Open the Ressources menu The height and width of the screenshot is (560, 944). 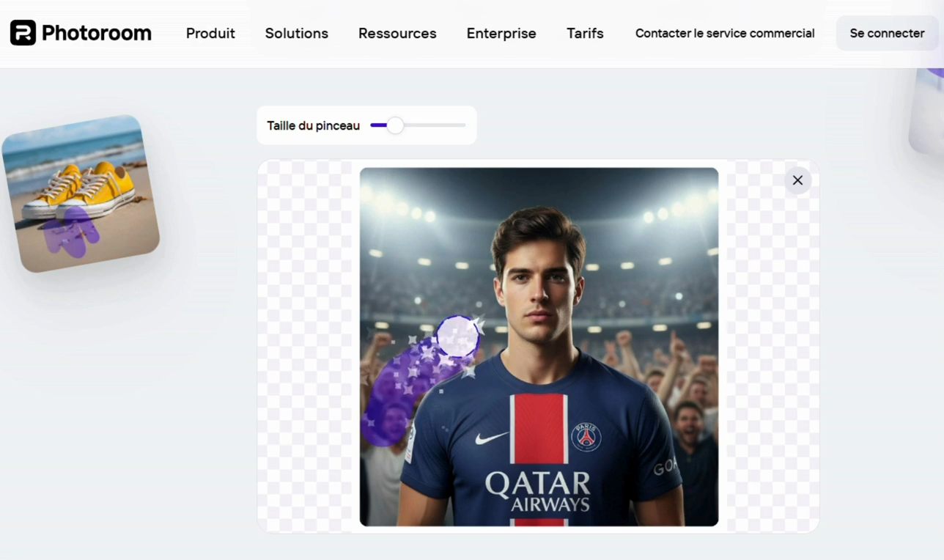pos(397,33)
